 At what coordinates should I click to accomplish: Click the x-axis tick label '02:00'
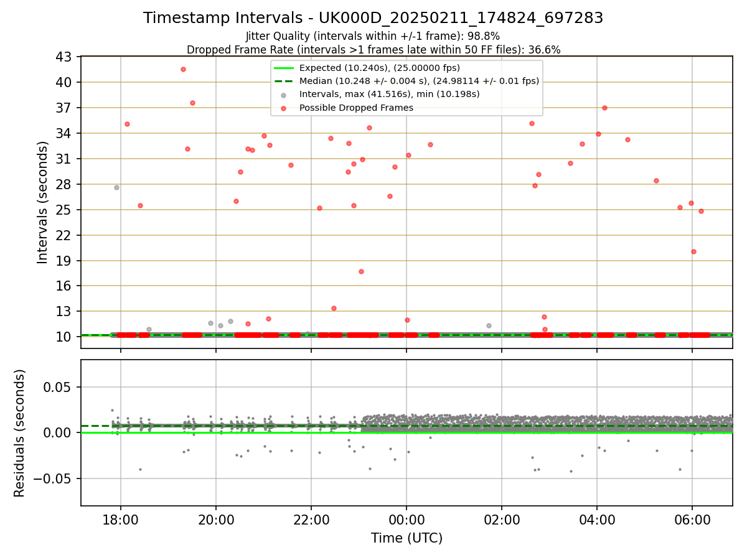(x=502, y=520)
